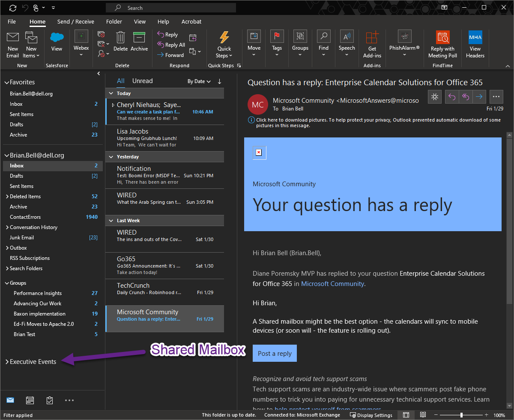The height and width of the screenshot is (420, 514).
Task: Click the Search box in title bar
Action: pos(170,8)
